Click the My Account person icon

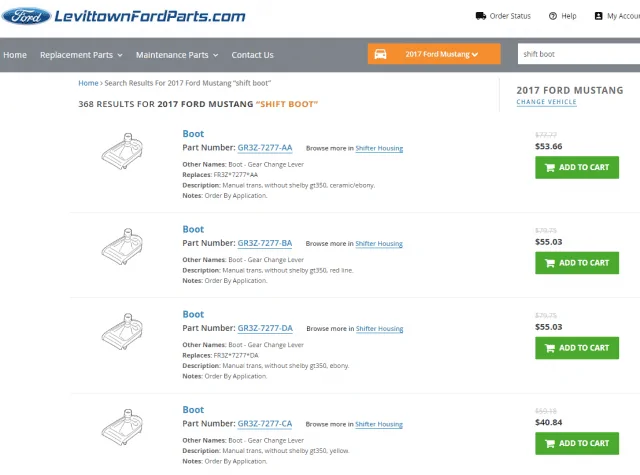point(598,16)
